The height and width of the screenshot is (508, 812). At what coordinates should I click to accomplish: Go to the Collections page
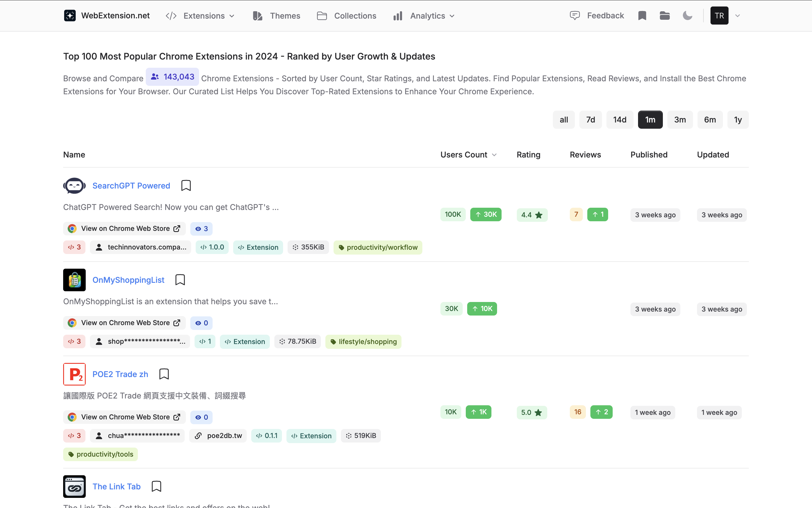347,16
